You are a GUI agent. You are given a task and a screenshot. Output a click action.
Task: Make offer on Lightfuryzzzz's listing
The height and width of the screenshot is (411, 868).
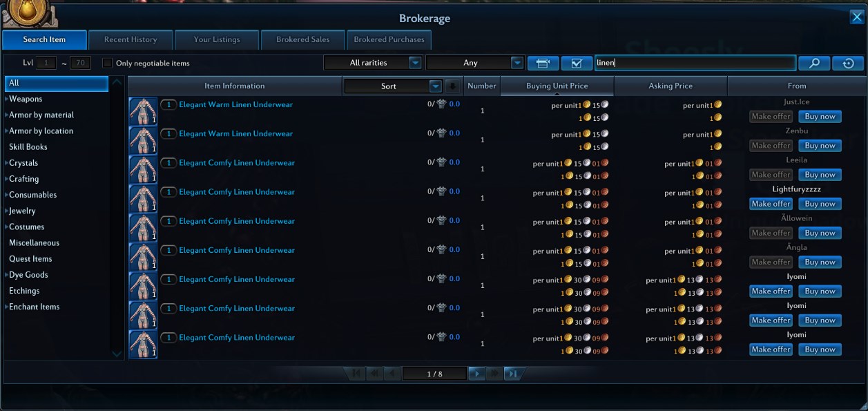(x=771, y=204)
